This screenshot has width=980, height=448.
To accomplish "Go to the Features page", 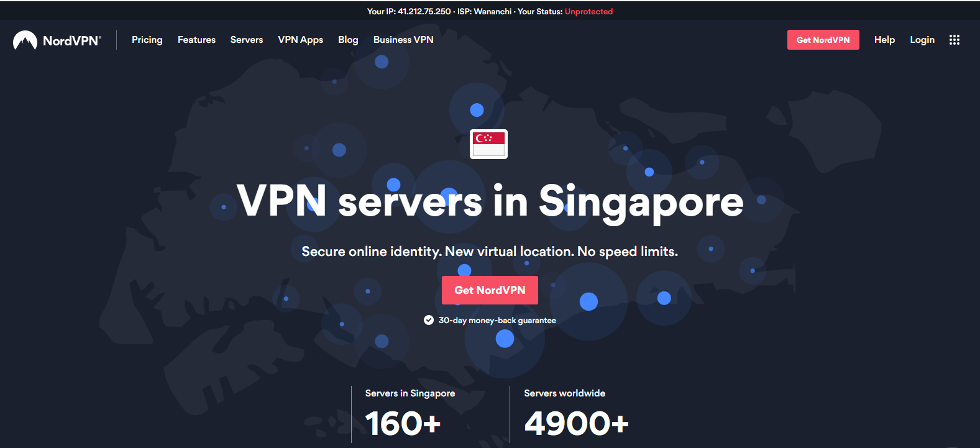I will click(196, 40).
